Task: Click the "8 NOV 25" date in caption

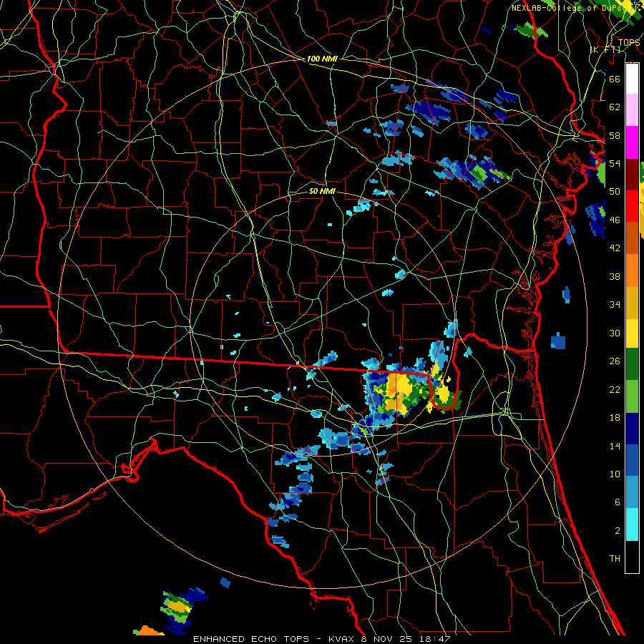Action: coord(386,639)
